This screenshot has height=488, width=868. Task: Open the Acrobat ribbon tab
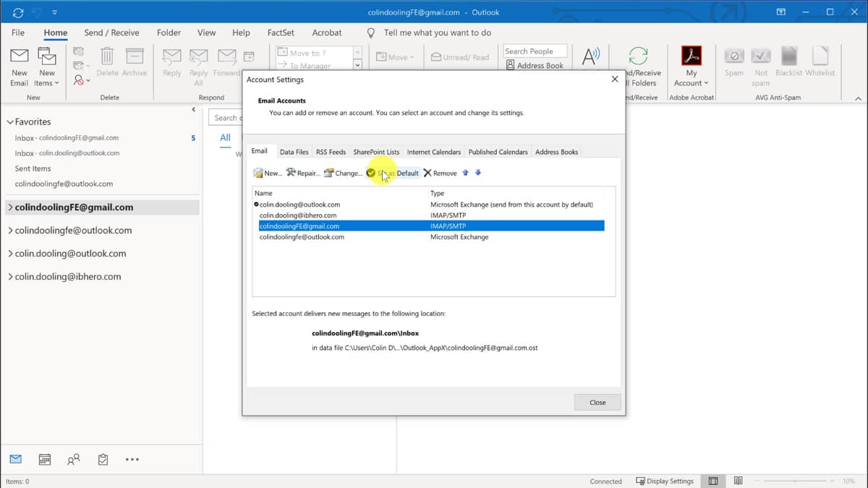[x=327, y=33]
